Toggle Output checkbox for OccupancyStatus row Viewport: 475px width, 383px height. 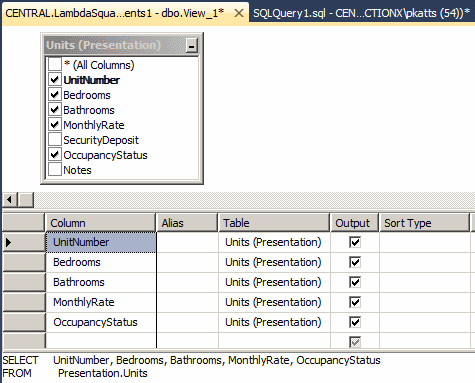pos(355,322)
